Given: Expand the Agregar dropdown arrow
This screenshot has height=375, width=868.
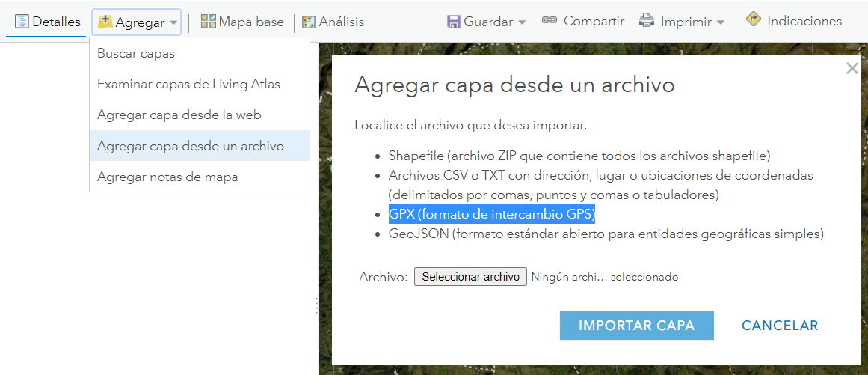Looking at the screenshot, I should click(x=174, y=23).
